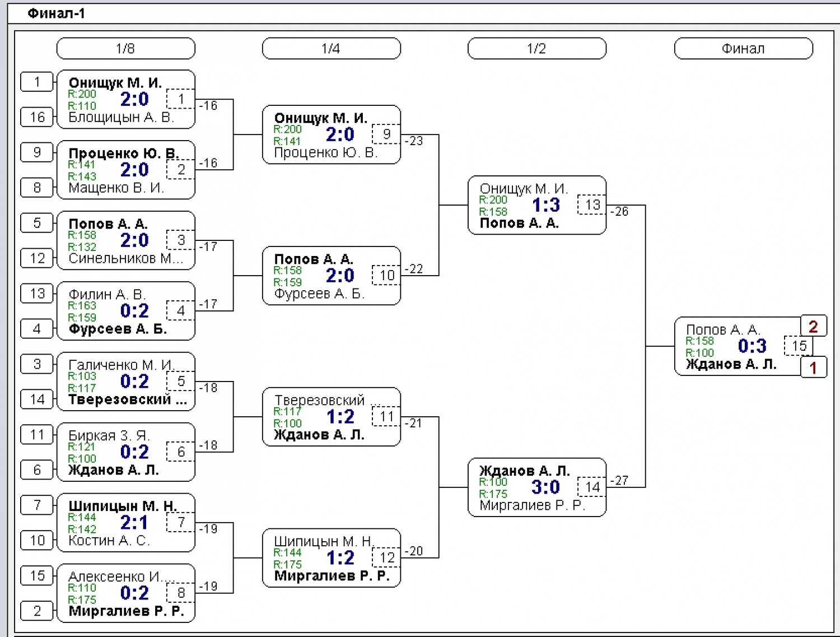Click final place box 1
The image size is (840, 637).
(x=814, y=368)
